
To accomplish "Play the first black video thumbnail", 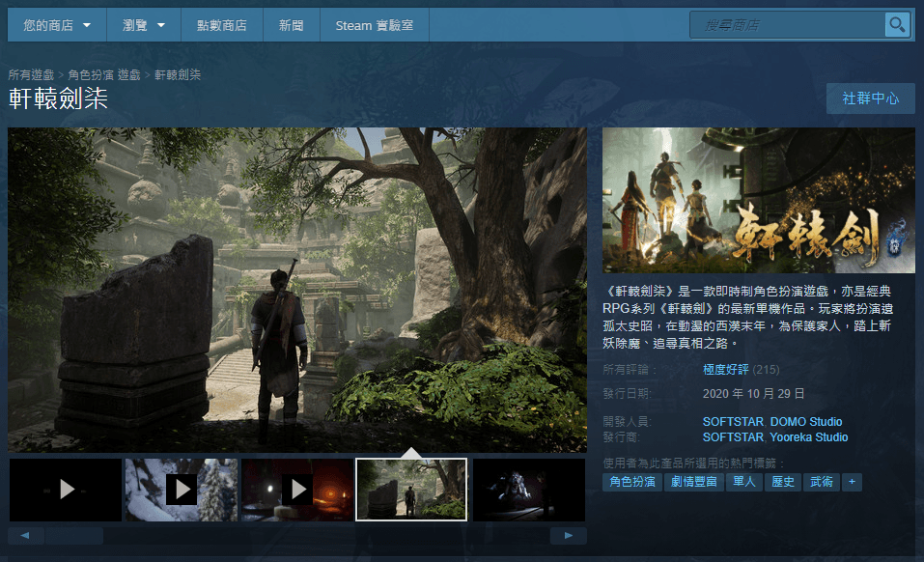I will 66,490.
